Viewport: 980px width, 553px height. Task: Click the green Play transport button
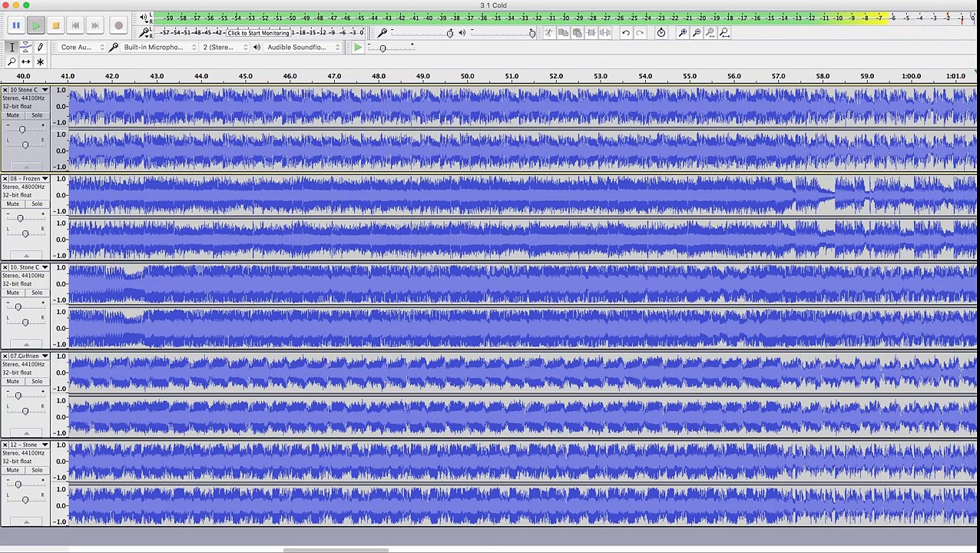(36, 25)
